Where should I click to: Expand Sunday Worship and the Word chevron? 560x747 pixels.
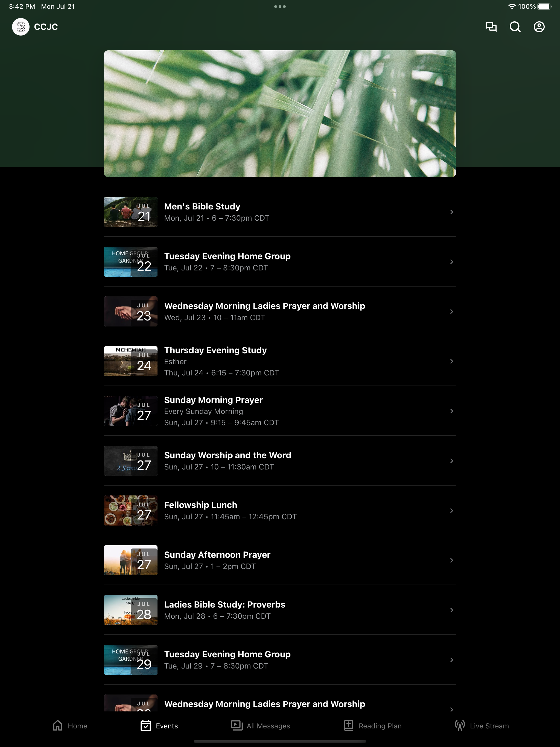451,461
